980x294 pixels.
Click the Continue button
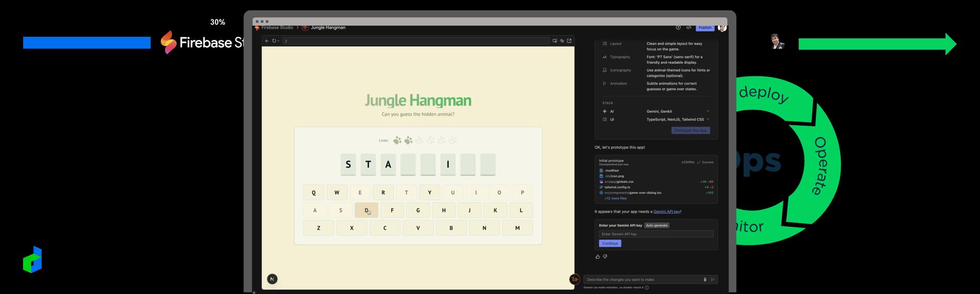coord(610,243)
